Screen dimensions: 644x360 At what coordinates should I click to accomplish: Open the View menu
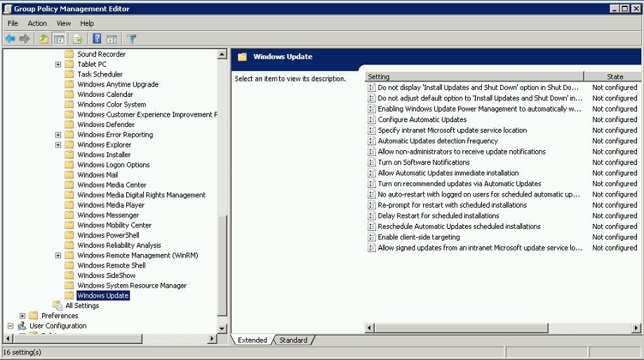pyautogui.click(x=64, y=23)
